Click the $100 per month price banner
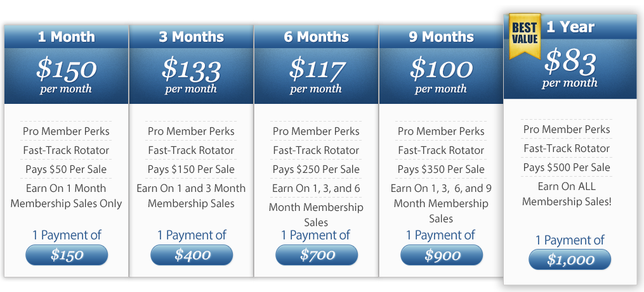The image size is (644, 292). pyautogui.click(x=441, y=76)
